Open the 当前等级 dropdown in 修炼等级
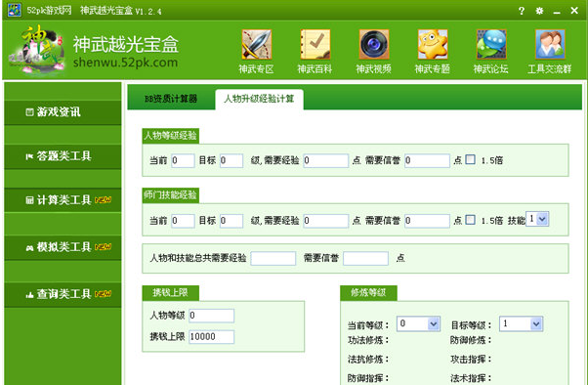The image size is (588, 385). (x=418, y=323)
